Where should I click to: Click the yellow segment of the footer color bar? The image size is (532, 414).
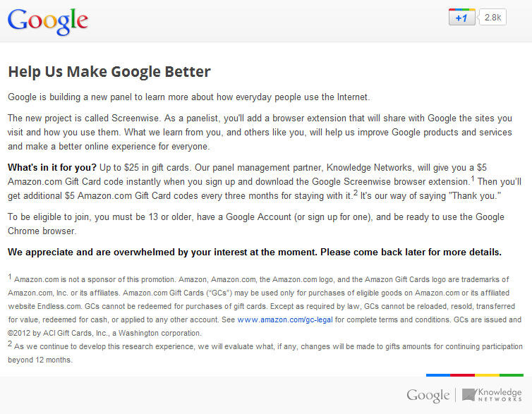click(487, 375)
